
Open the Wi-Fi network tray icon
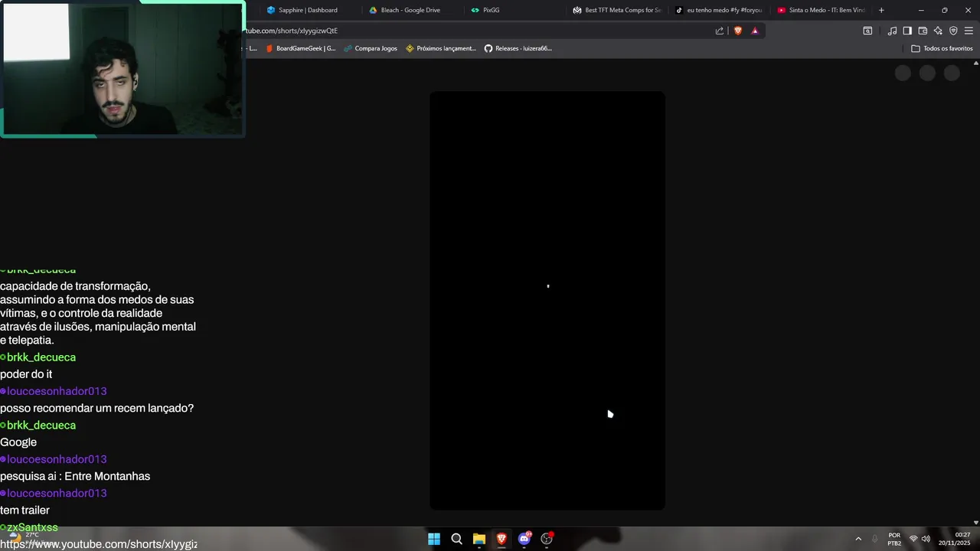click(x=913, y=539)
